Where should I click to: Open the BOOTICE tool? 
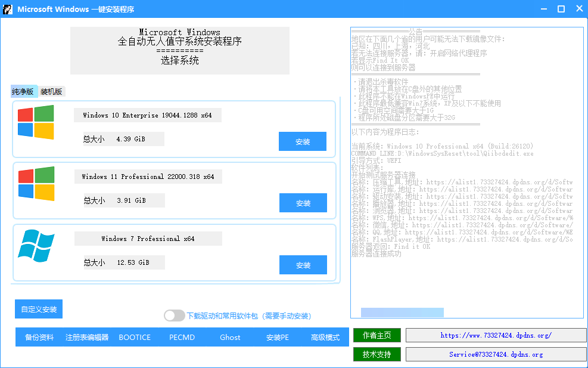[x=135, y=337]
